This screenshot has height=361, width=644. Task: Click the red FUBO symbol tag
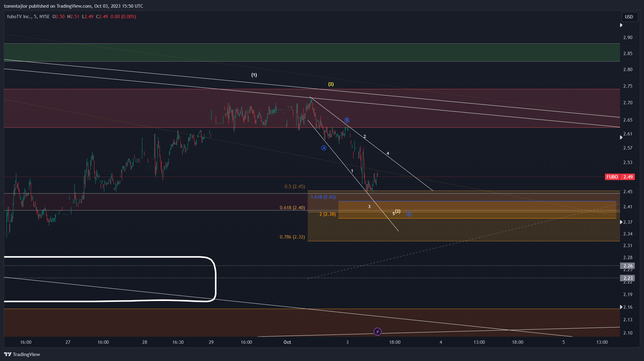[612, 177]
